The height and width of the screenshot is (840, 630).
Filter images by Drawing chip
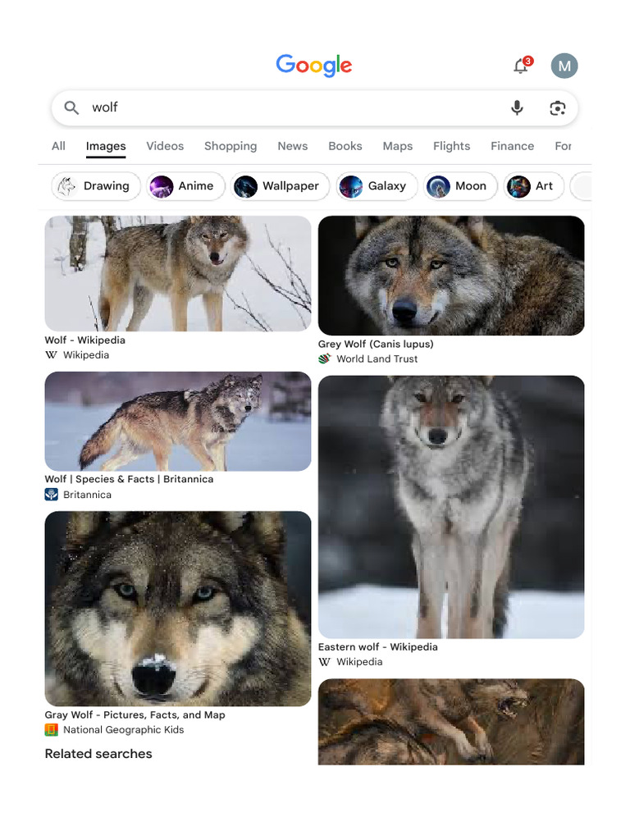coord(95,186)
